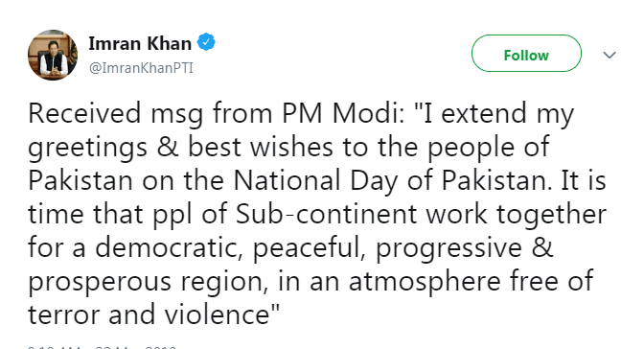The height and width of the screenshot is (349, 644).
Task: Click the word "peaceful" in tweet
Action: [309, 248]
